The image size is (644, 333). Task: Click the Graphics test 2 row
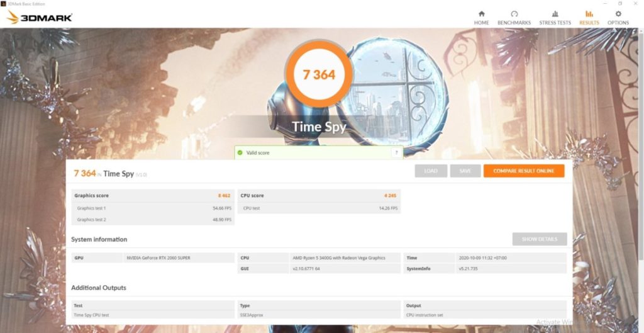click(153, 220)
